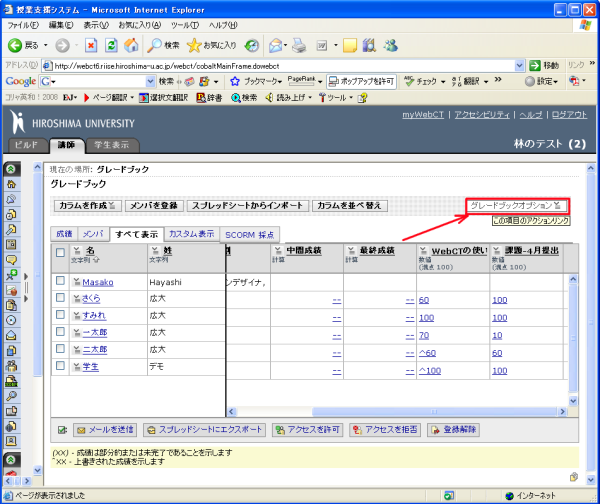Click メールを送信 button
600x504 pixels.
pyautogui.click(x=105, y=430)
